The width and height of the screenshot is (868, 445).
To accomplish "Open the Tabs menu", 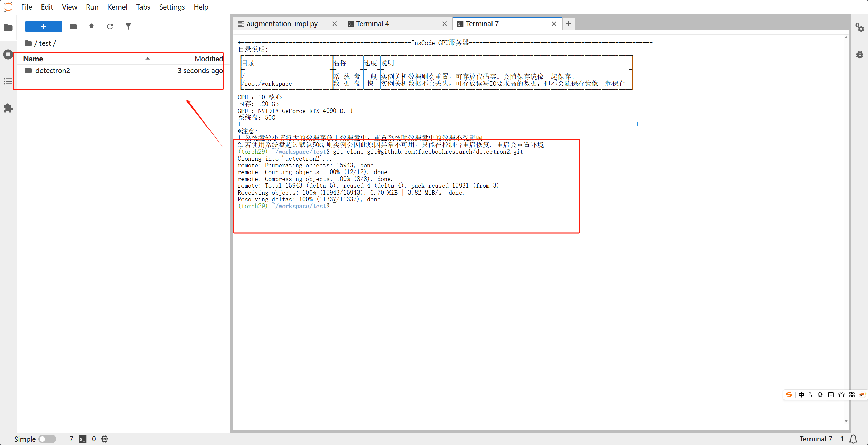I will pyautogui.click(x=143, y=7).
